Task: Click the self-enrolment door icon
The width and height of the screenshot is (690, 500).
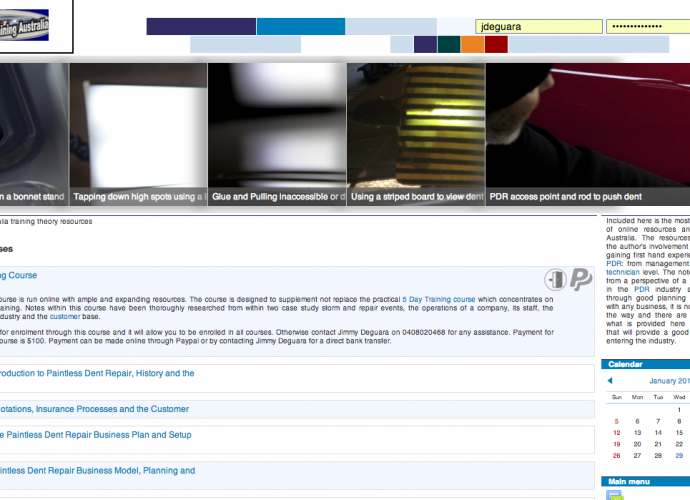Action: tap(555, 280)
